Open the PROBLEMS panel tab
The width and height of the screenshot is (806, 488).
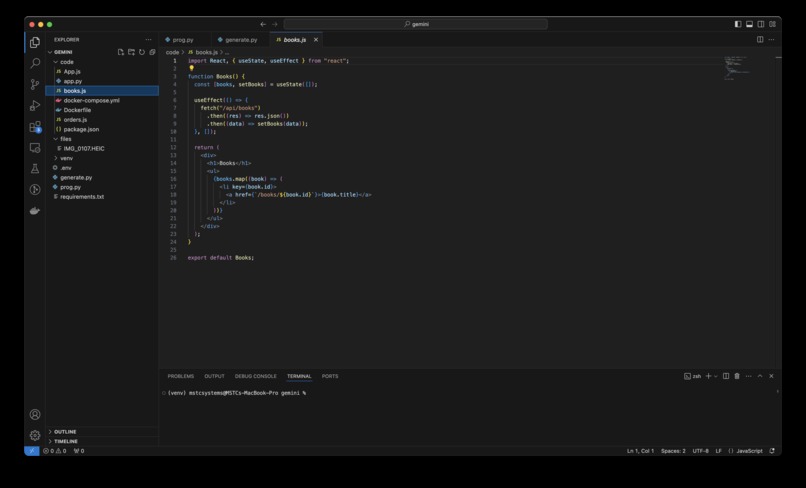[x=180, y=376]
